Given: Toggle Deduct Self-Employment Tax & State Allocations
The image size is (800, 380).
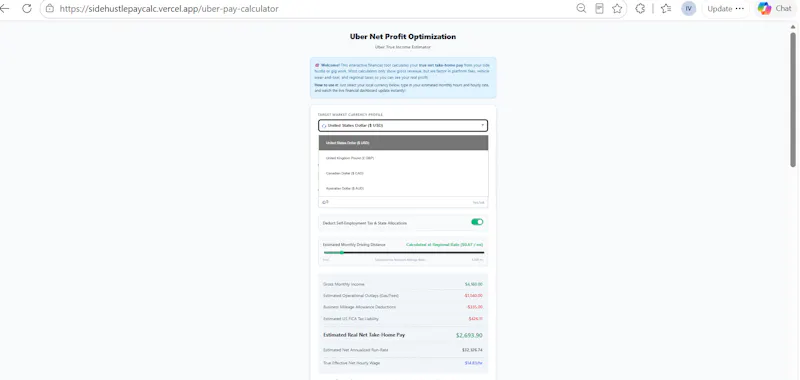Looking at the screenshot, I should click(477, 222).
